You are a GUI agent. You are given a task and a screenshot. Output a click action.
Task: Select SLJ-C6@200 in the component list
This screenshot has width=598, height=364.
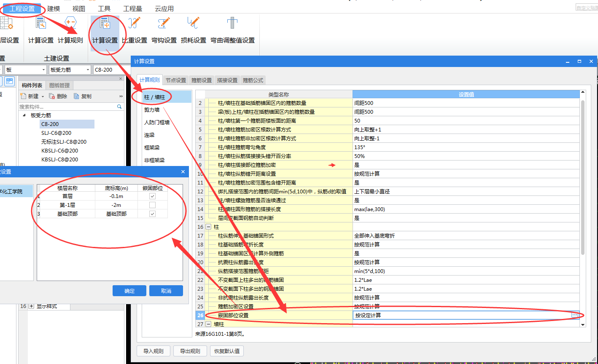56,133
